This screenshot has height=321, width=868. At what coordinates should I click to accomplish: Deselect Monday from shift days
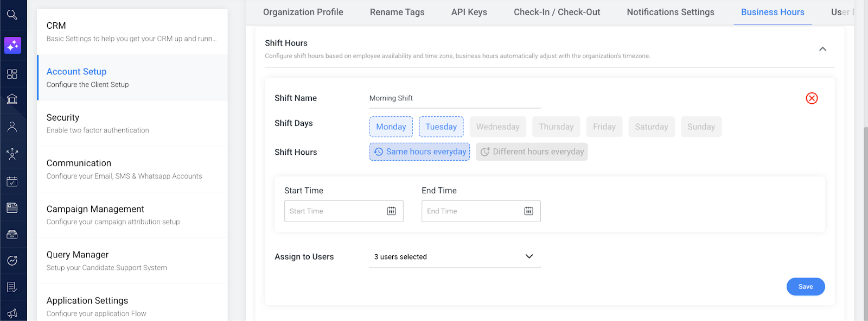[x=391, y=127]
